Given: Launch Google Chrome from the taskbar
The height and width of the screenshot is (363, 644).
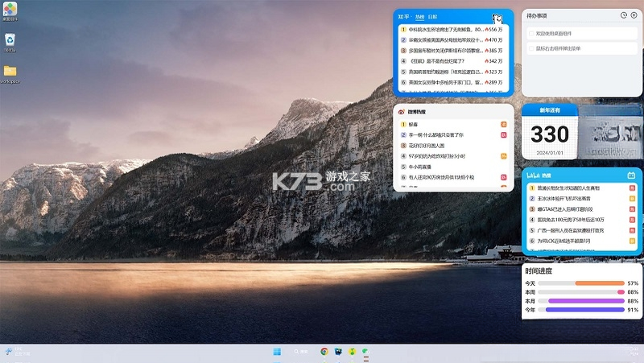Looking at the screenshot, I should (x=324, y=352).
